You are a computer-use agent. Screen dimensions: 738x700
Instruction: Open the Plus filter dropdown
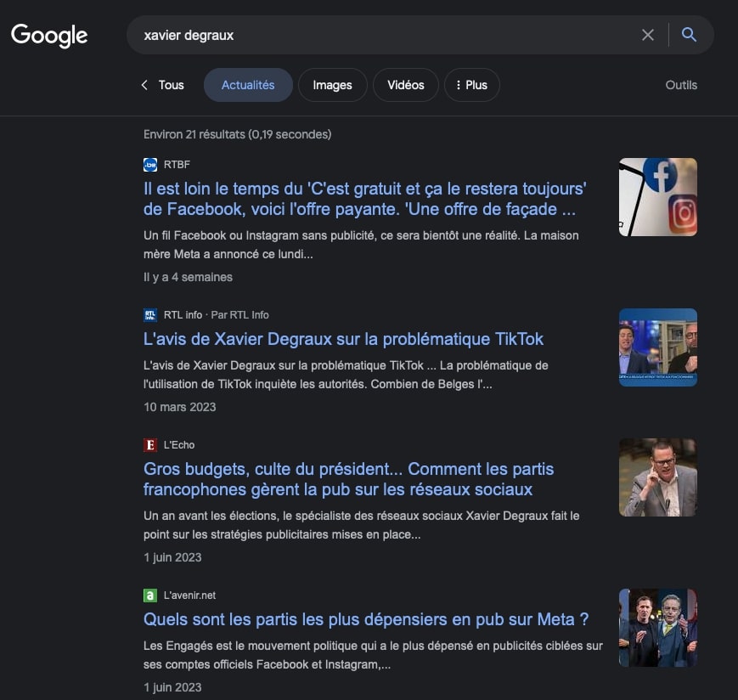471,85
